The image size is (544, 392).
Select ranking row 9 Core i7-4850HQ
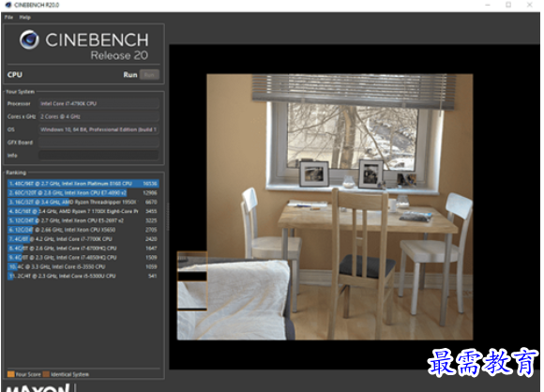point(83,257)
